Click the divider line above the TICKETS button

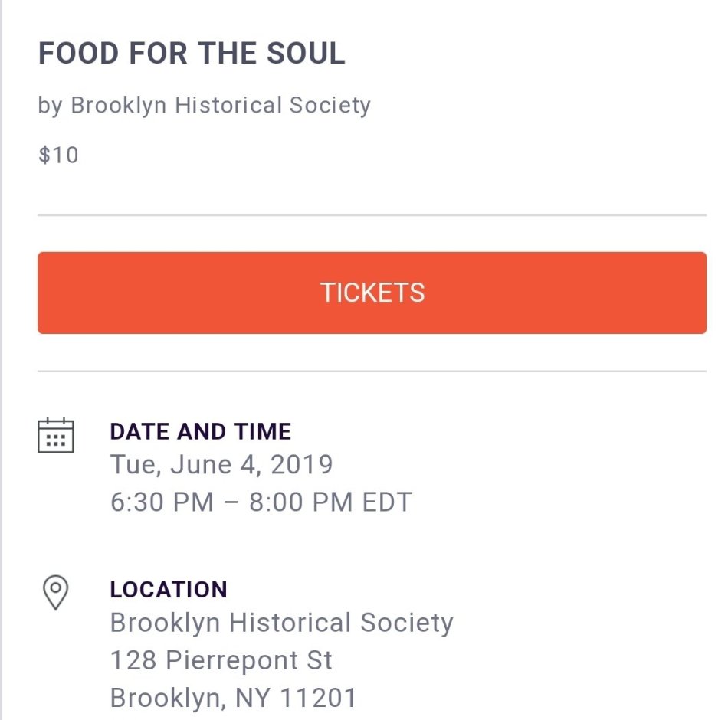(x=372, y=215)
